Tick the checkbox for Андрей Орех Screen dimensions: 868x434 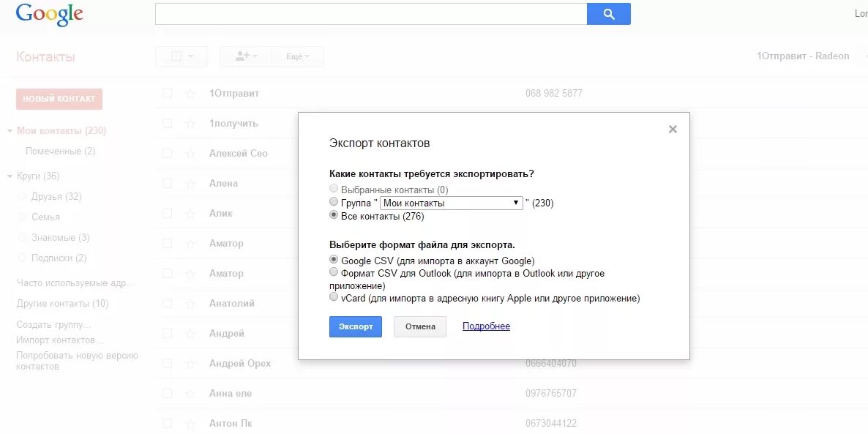[167, 364]
